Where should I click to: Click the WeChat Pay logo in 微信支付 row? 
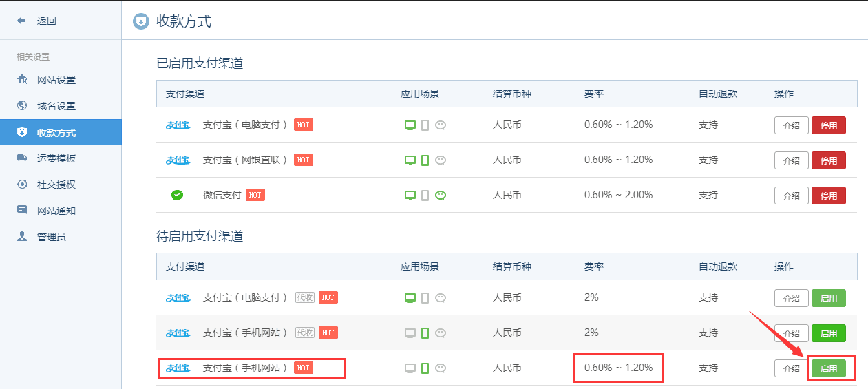[x=177, y=196]
